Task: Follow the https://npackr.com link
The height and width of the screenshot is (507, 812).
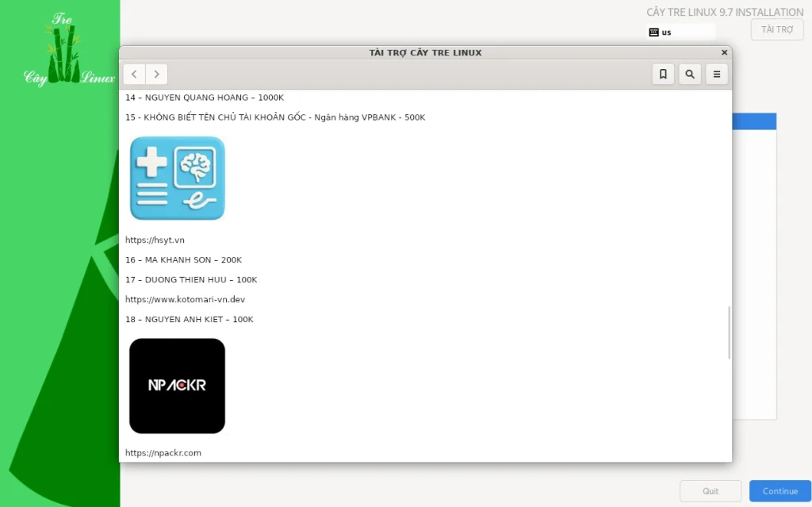Action: (163, 453)
